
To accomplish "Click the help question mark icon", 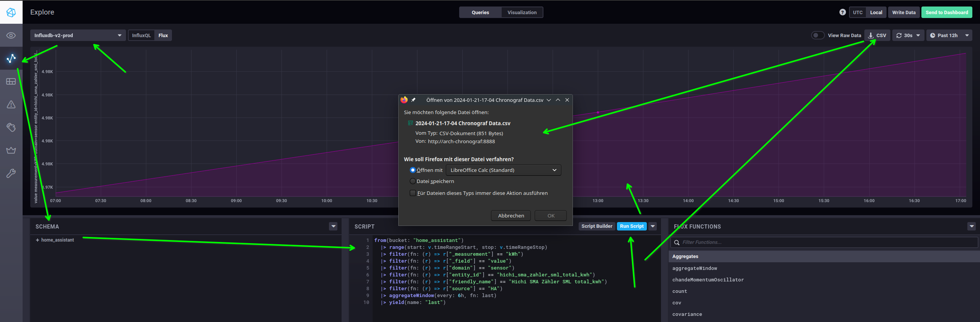I will point(843,12).
